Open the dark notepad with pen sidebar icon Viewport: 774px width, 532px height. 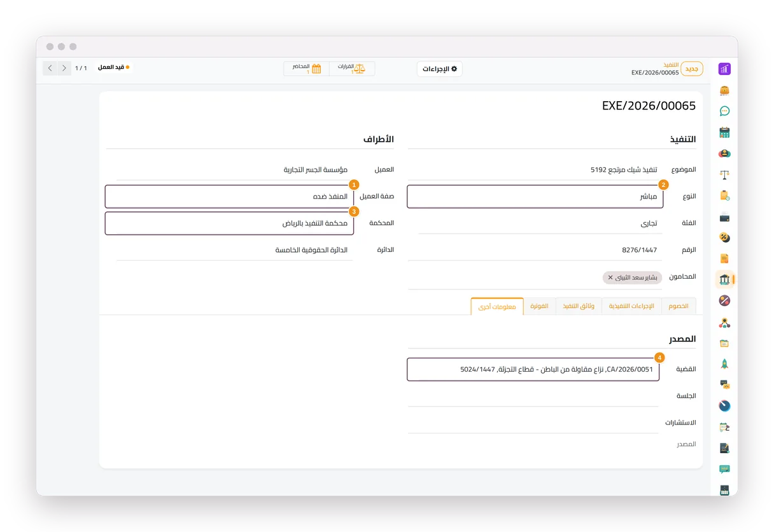(724, 448)
